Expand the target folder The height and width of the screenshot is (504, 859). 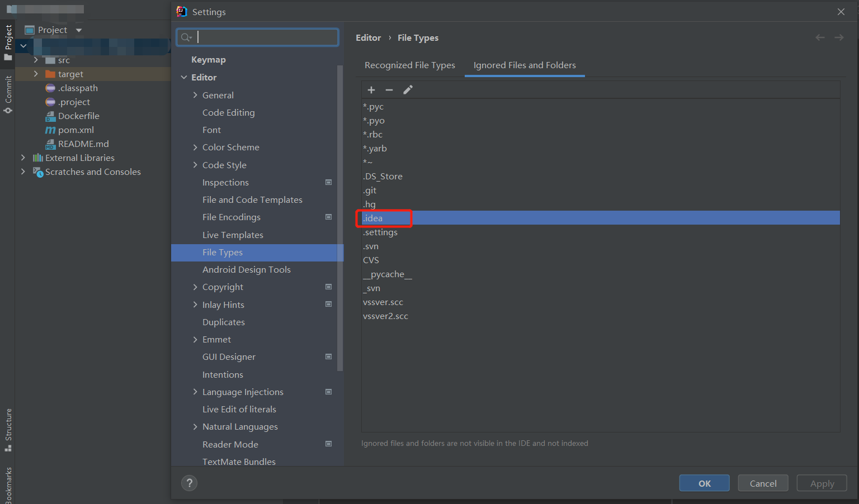click(x=36, y=74)
